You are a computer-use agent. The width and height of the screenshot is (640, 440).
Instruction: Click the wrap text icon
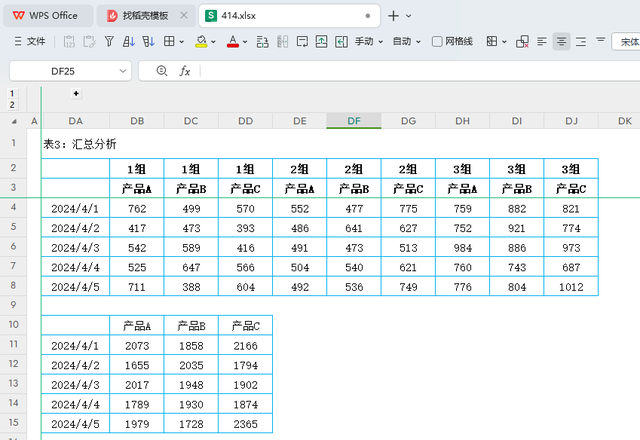pyautogui.click(x=302, y=41)
